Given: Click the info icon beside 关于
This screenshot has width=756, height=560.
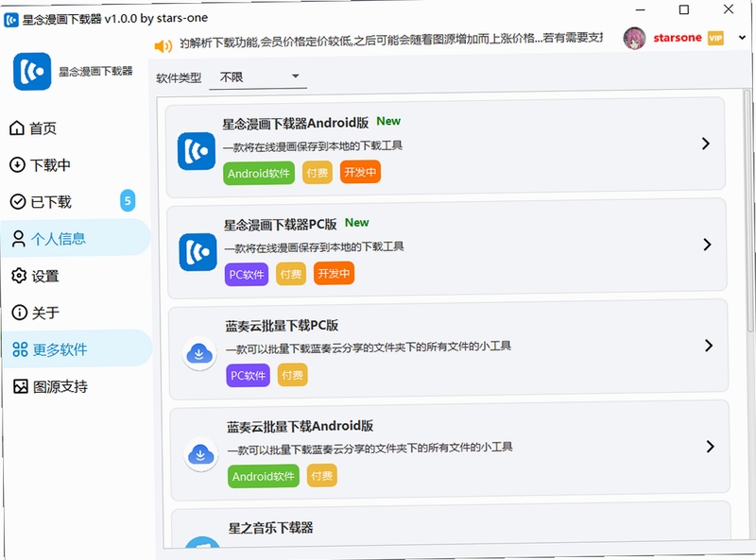Looking at the screenshot, I should click(19, 313).
